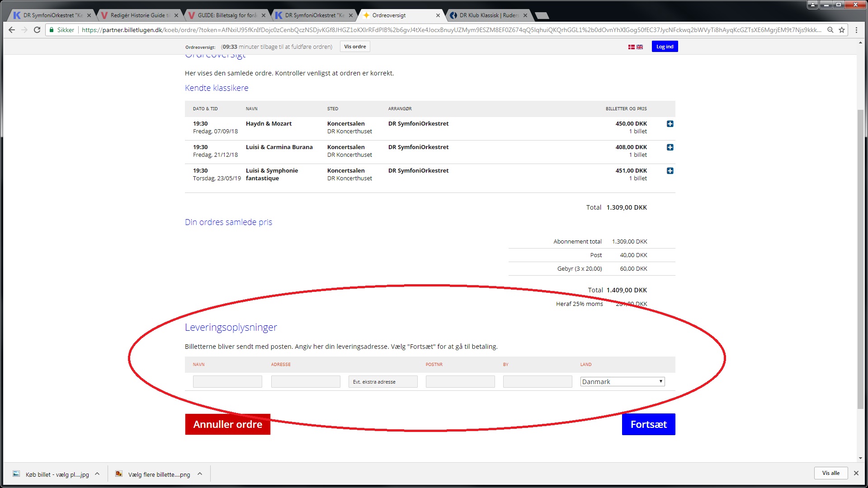Click the Fortsæt button
Viewport: 868px width, 488px height.
[648, 424]
